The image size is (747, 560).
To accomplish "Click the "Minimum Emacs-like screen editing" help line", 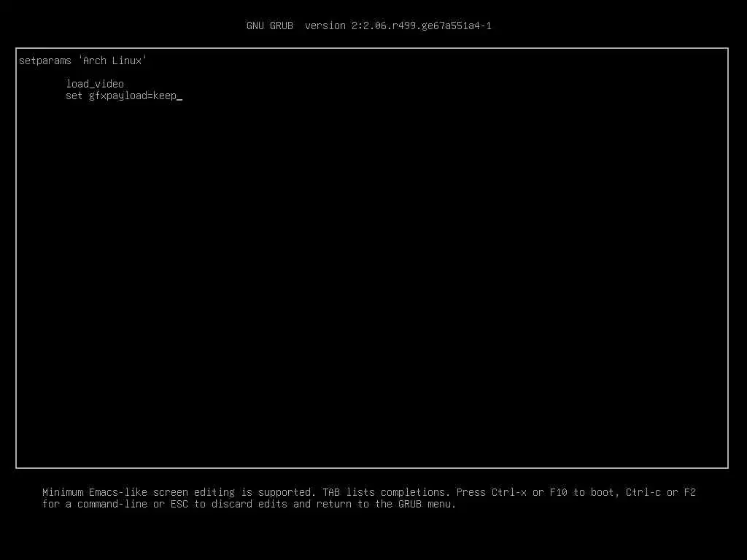I will [368, 492].
